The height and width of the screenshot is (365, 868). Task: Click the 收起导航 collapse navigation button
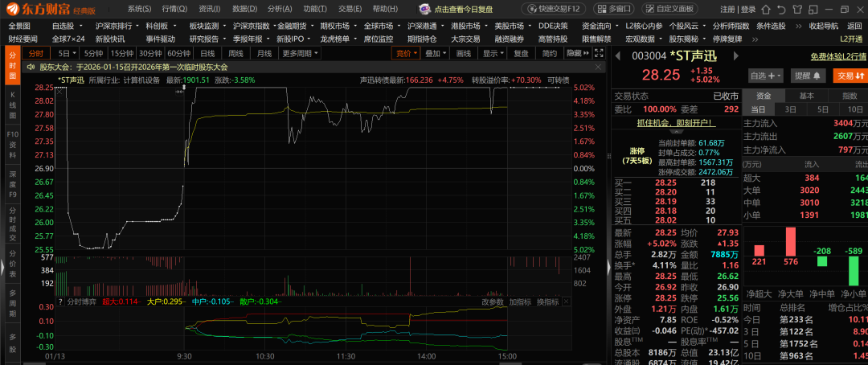[824, 26]
